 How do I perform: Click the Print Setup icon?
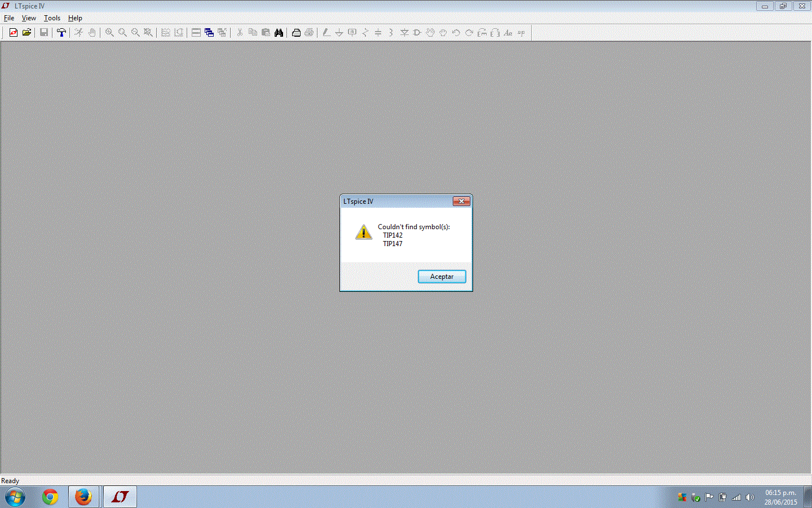tap(296, 33)
